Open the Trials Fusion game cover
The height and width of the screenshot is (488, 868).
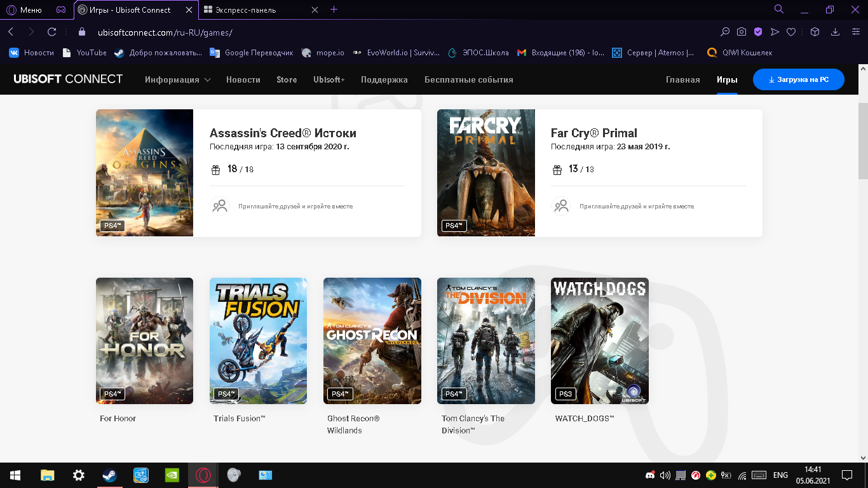258,341
